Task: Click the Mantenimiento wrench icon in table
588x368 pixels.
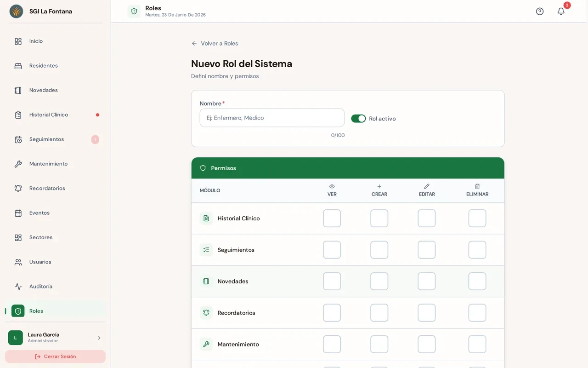Action: (x=206, y=344)
